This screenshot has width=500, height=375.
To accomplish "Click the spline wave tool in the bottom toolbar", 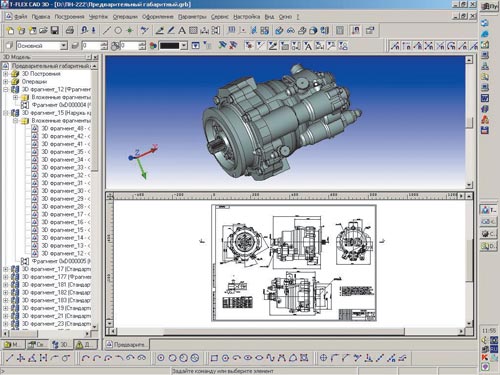I will pos(270,358).
